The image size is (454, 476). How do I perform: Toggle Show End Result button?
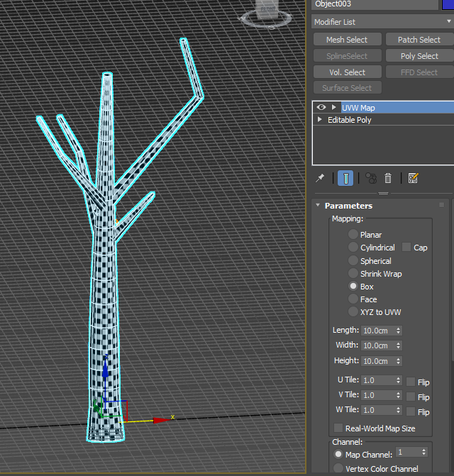[x=345, y=178]
